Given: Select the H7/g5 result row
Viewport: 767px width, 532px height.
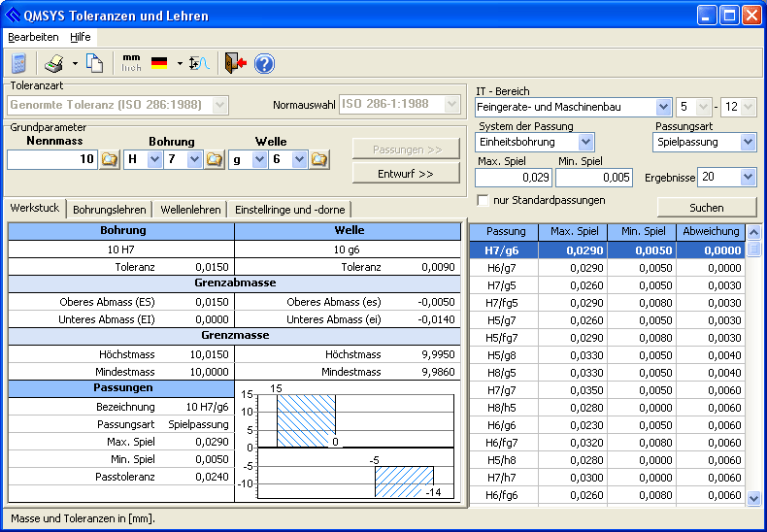Looking at the screenshot, I should pyautogui.click(x=607, y=285).
